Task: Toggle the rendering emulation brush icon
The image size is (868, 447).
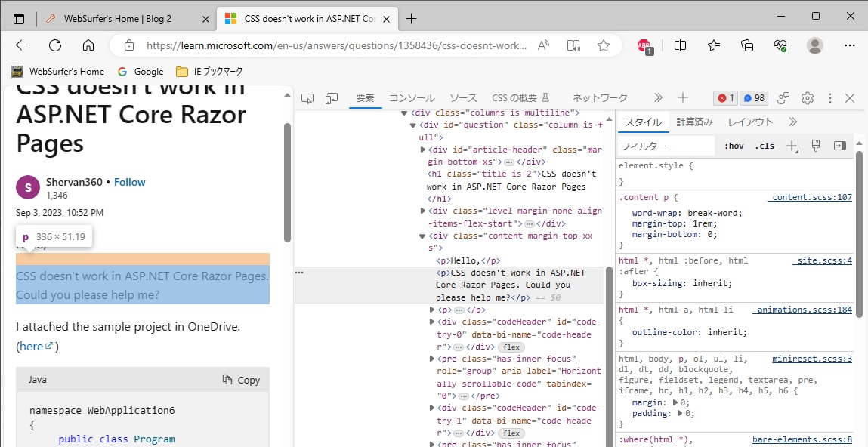Action: (815, 146)
